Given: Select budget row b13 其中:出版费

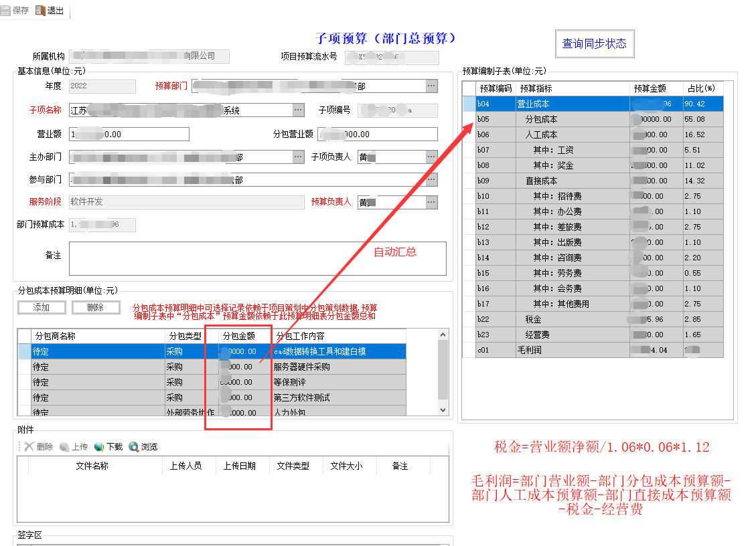Looking at the screenshot, I should coord(593,242).
